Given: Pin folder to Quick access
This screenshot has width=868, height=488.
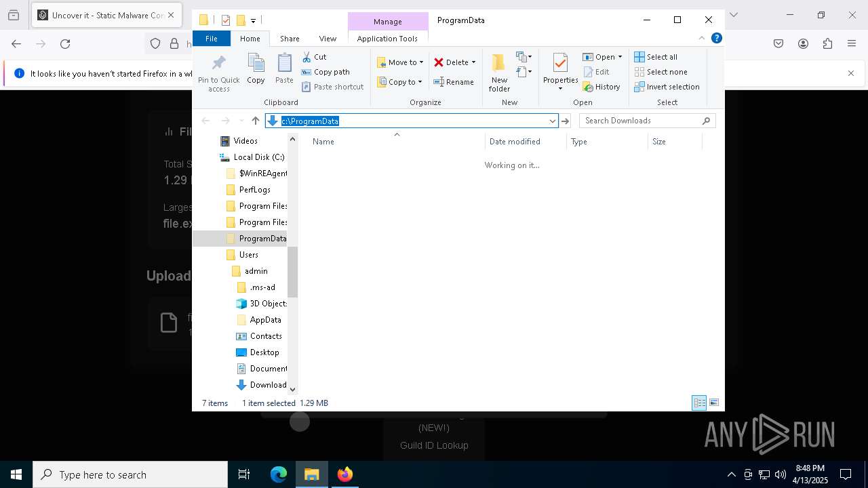Looking at the screenshot, I should pos(218,73).
